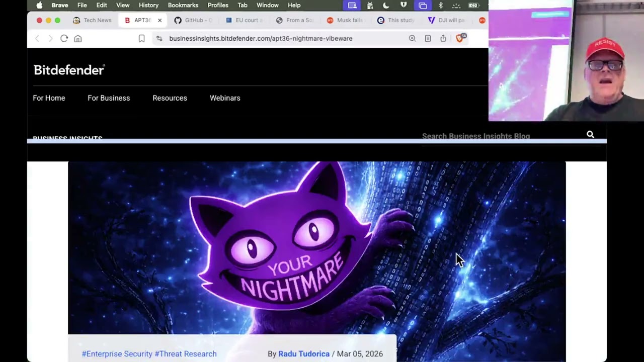Switch to the 'This study' tab
The image size is (644, 362).
[x=396, y=20]
